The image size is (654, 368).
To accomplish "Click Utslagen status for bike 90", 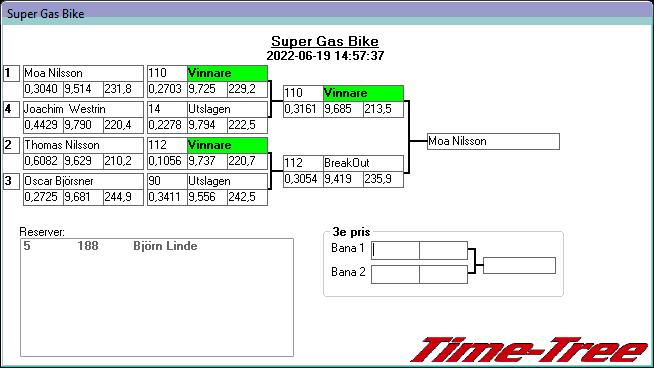I will 227,181.
